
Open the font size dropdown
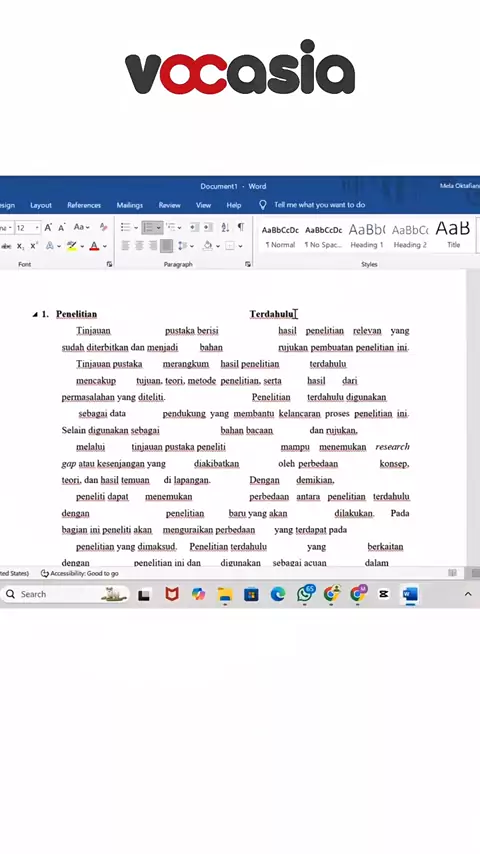37,228
